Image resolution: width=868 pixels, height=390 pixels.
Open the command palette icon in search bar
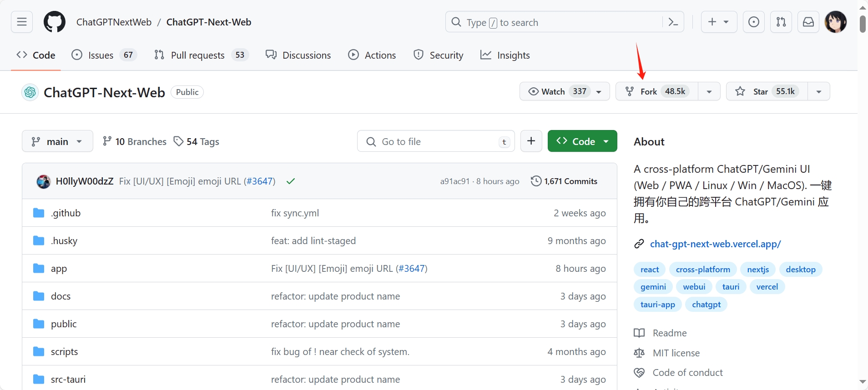[x=673, y=22]
